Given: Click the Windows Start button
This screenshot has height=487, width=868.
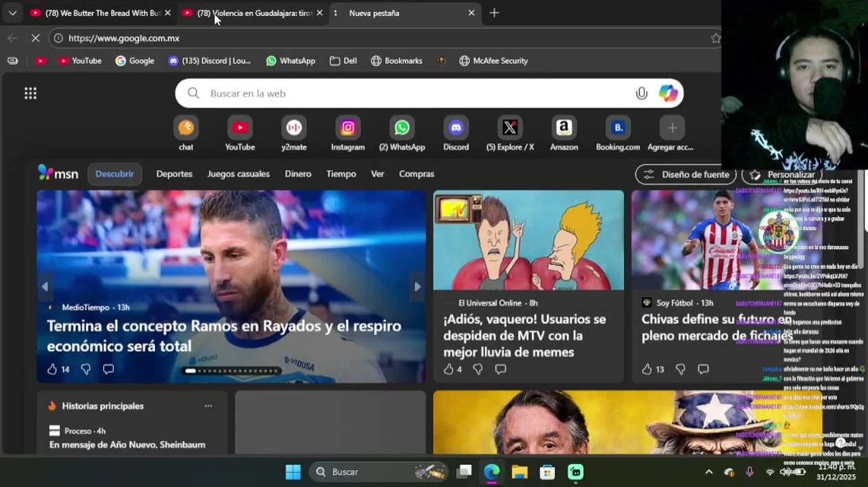Looking at the screenshot, I should point(293,471).
